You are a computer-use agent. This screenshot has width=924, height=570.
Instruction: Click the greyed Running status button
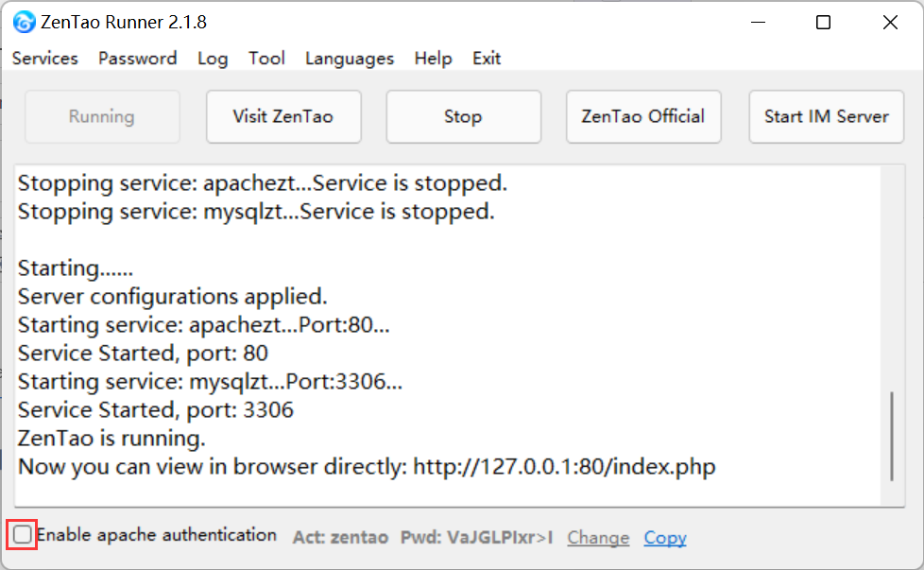click(102, 116)
